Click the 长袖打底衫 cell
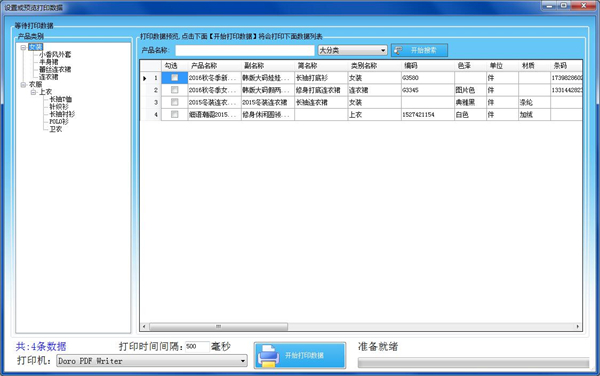This screenshot has height=376, width=600. tap(321, 78)
